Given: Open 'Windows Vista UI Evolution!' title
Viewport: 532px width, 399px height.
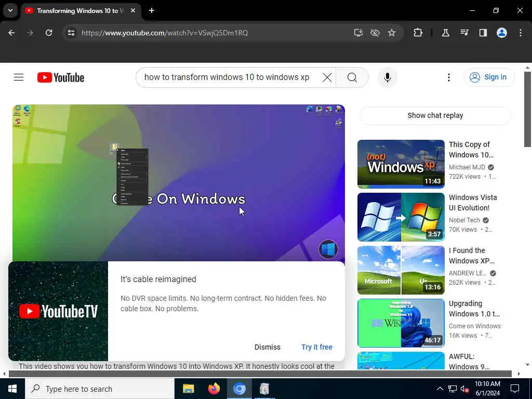Looking at the screenshot, I should (x=473, y=203).
